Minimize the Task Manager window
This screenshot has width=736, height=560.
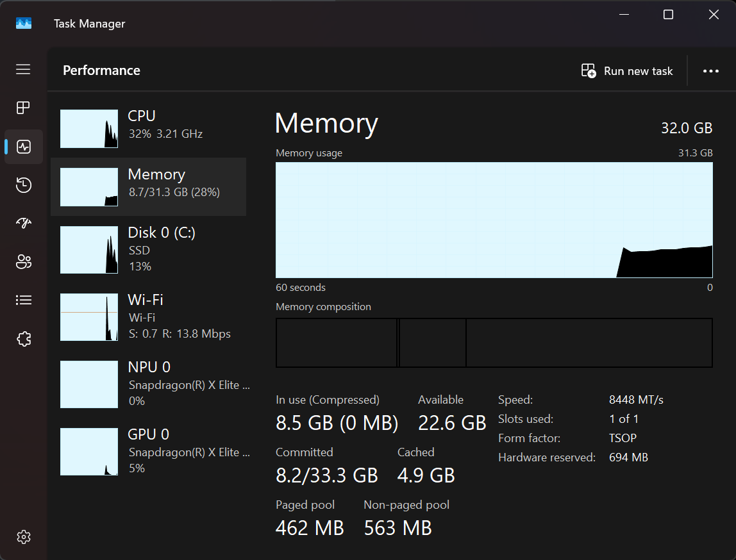624,15
